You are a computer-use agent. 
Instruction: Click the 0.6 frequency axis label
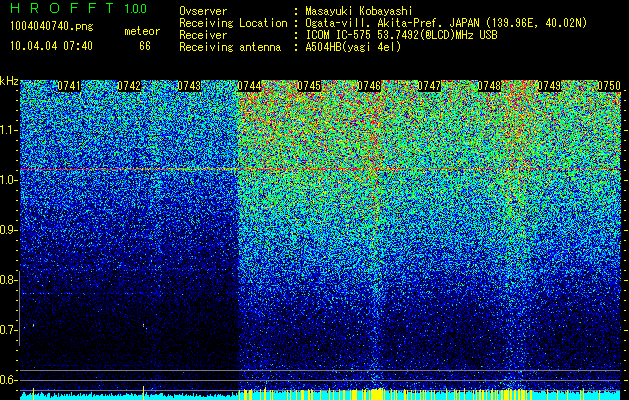[x=8, y=380]
